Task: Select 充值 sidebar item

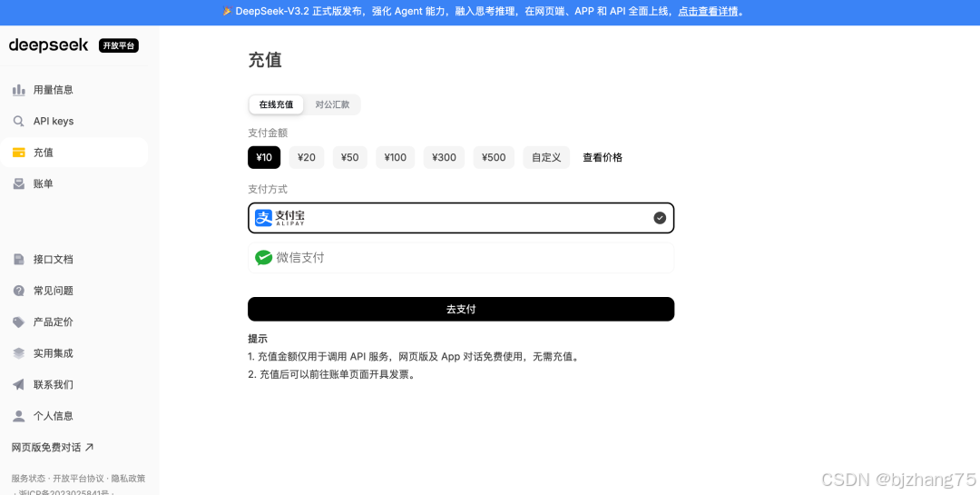Action: pyautogui.click(x=73, y=152)
